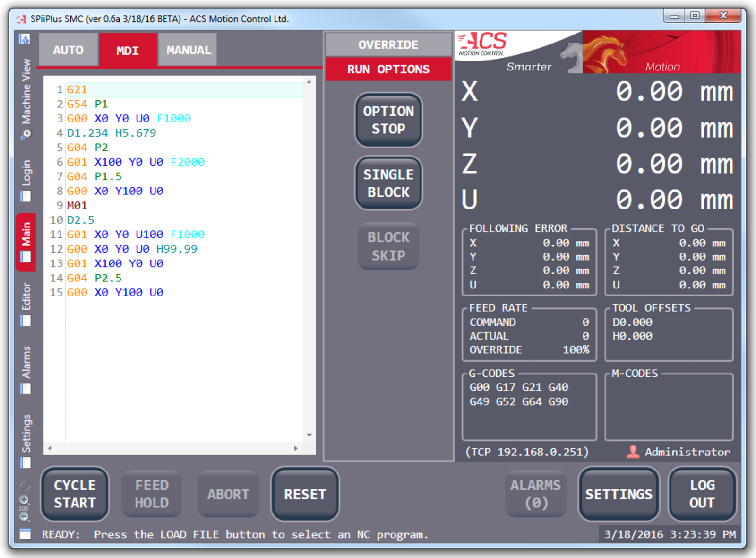Click the SPiiPlus app icon in title bar
Image resolution: width=756 pixels, height=558 pixels.
coord(21,19)
